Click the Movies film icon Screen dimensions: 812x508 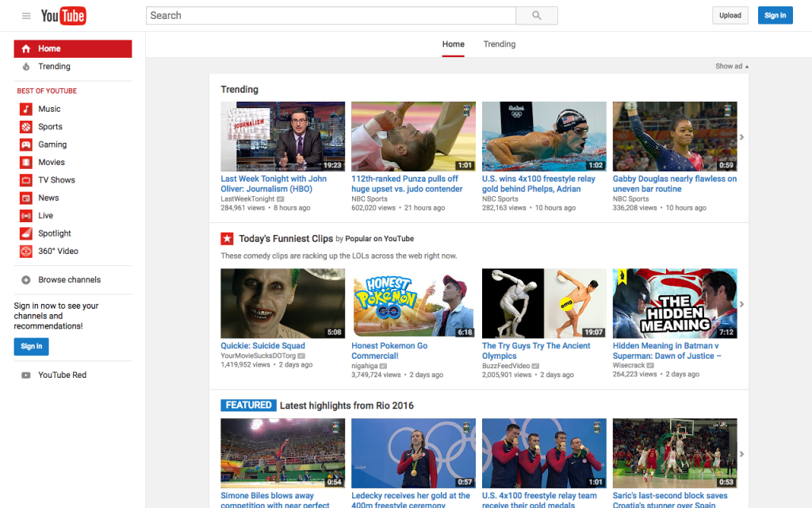pyautogui.click(x=26, y=162)
